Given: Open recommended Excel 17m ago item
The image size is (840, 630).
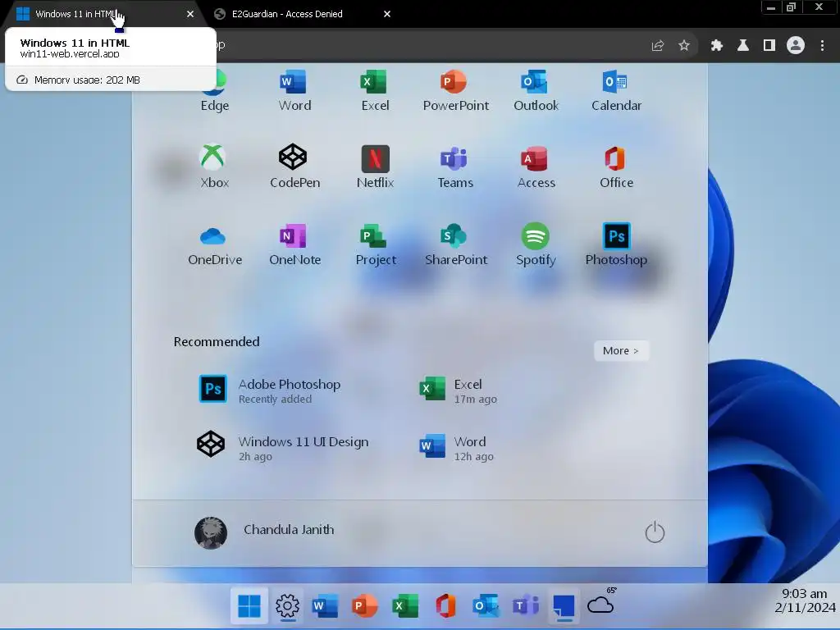Looking at the screenshot, I should point(459,390).
